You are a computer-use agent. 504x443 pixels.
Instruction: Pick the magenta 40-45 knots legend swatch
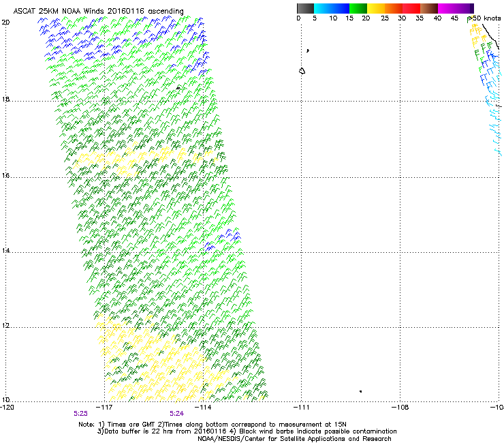[447, 8]
